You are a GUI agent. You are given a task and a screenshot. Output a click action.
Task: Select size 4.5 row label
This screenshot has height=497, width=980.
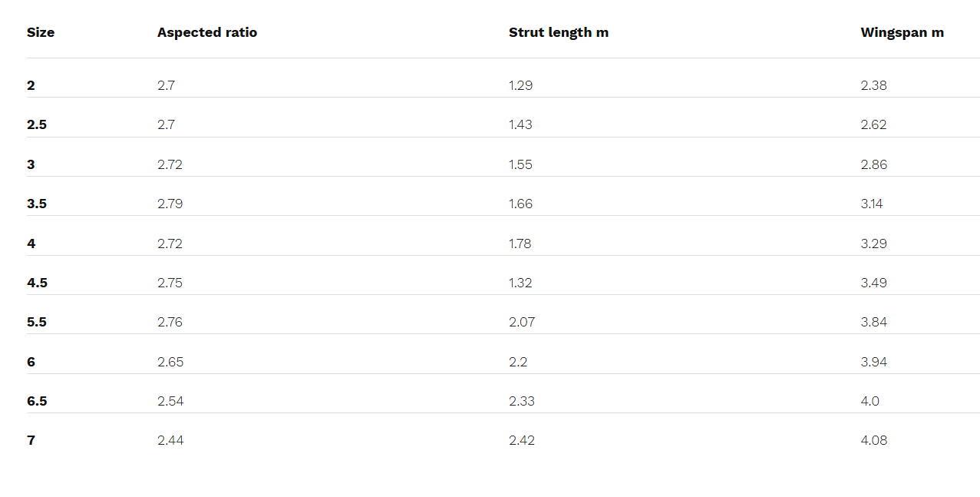(x=37, y=283)
